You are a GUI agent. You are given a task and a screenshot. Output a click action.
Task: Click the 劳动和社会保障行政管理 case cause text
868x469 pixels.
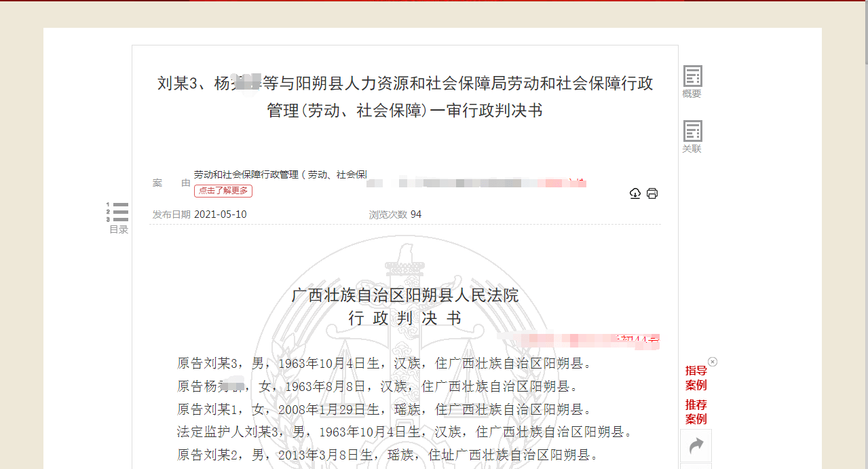(x=280, y=174)
